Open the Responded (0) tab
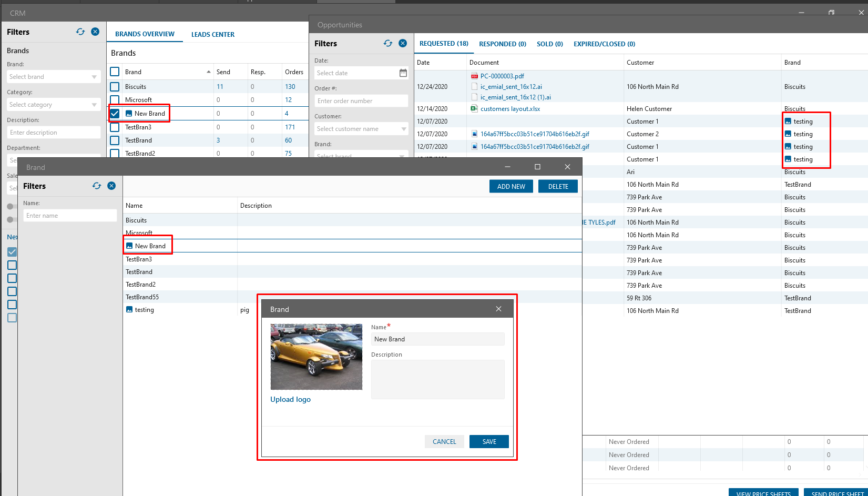Viewport: 868px width, 496px height. [502, 44]
